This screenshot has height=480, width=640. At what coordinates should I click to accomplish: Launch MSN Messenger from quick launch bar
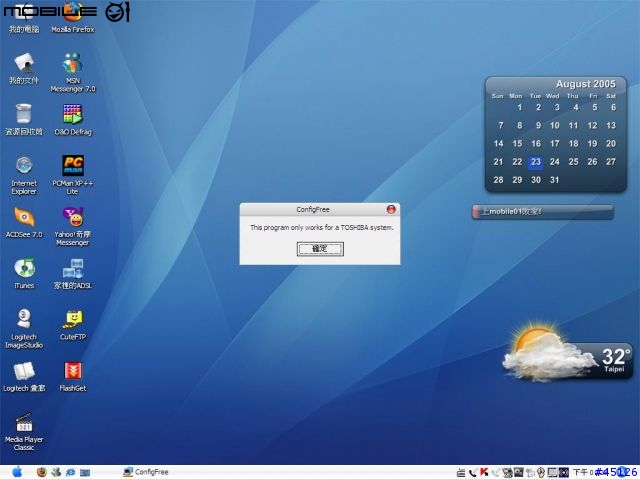click(56, 472)
